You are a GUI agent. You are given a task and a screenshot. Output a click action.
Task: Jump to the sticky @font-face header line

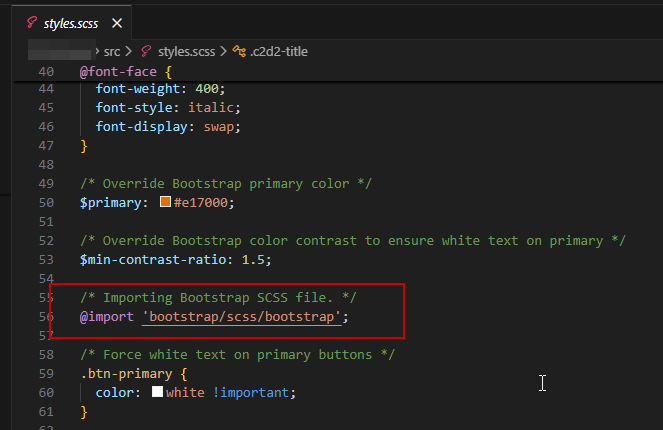click(x=126, y=72)
